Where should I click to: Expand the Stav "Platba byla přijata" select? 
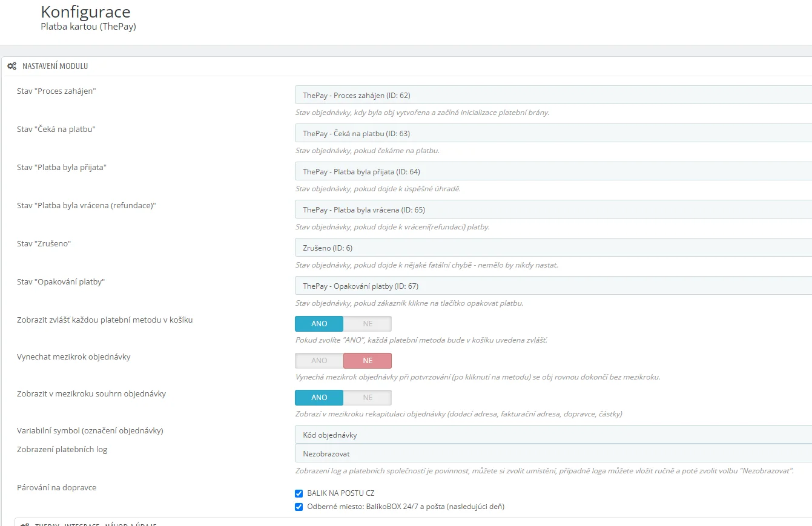[552, 171]
